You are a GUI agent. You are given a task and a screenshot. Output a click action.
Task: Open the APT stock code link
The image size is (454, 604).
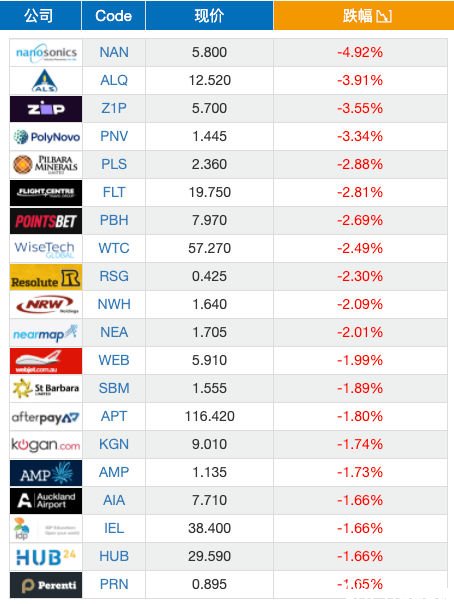coord(114,416)
